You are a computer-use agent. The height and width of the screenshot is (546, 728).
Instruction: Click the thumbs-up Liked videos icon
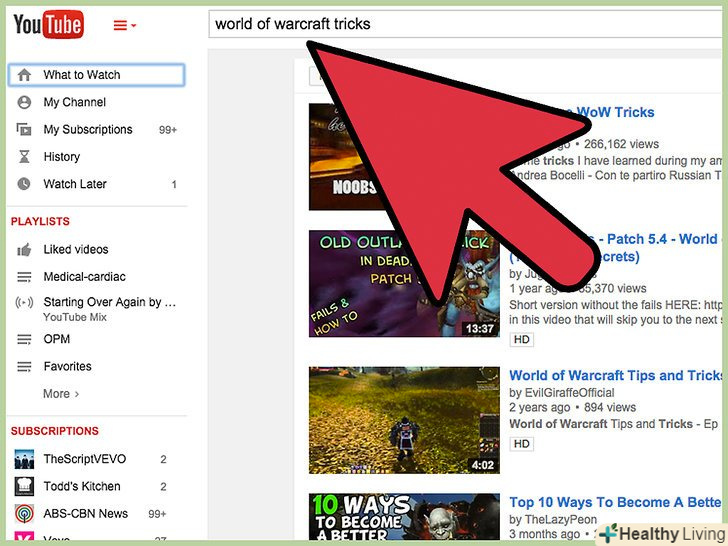[x=24, y=250]
